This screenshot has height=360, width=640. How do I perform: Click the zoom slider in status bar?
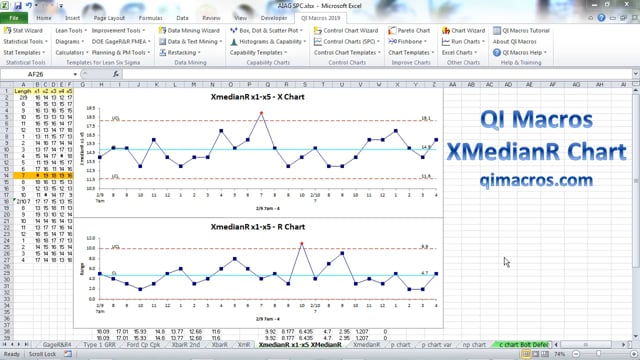pyautogui.click(x=598, y=354)
